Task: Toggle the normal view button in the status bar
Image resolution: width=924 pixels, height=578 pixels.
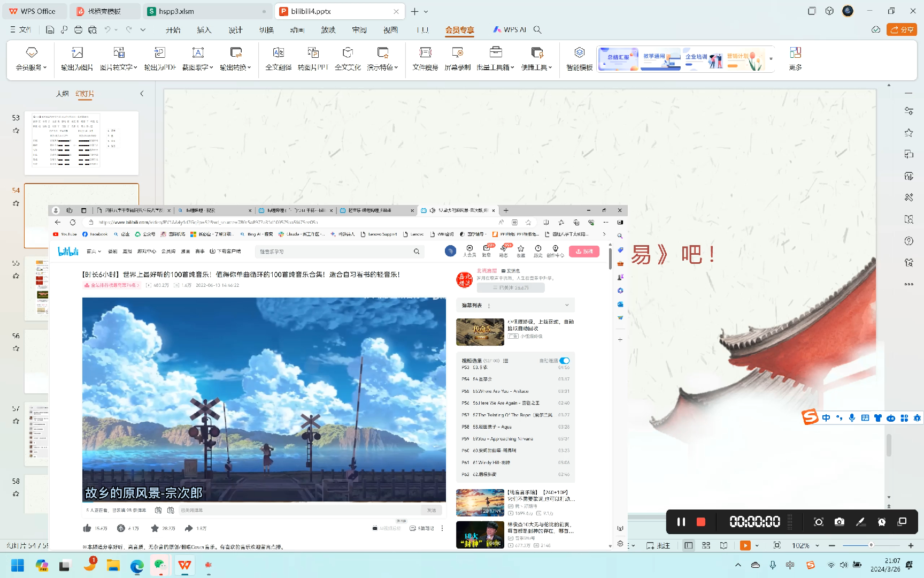Action: coord(689,545)
